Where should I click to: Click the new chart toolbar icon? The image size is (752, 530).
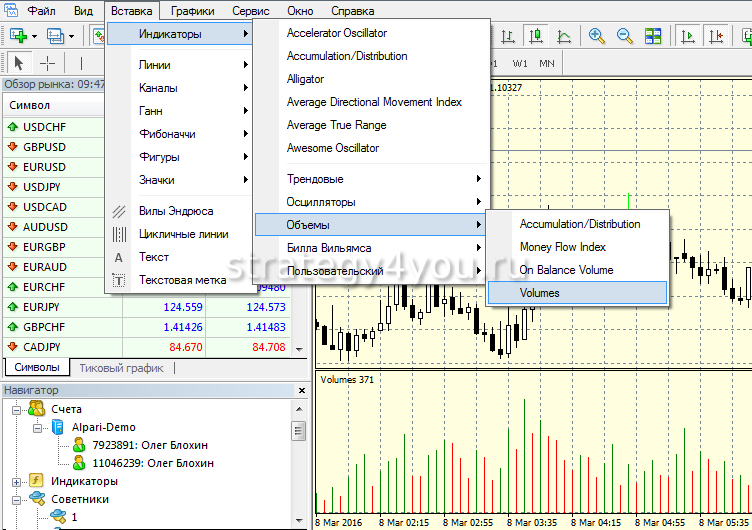click(18, 36)
